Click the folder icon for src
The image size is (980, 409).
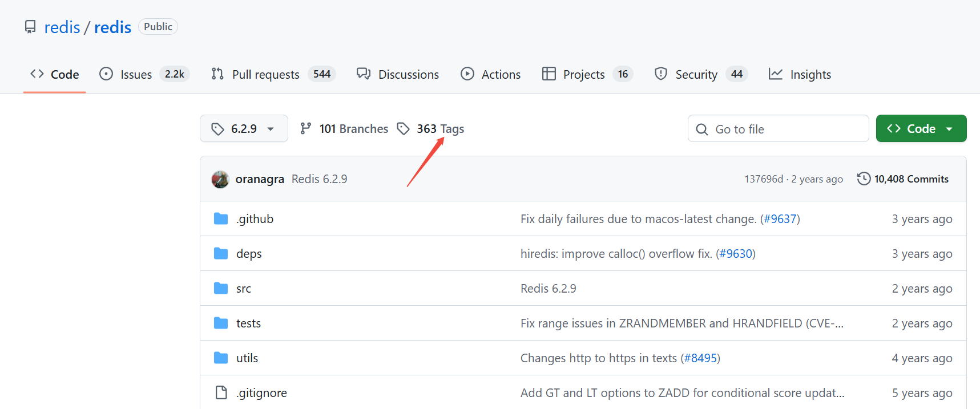[221, 288]
